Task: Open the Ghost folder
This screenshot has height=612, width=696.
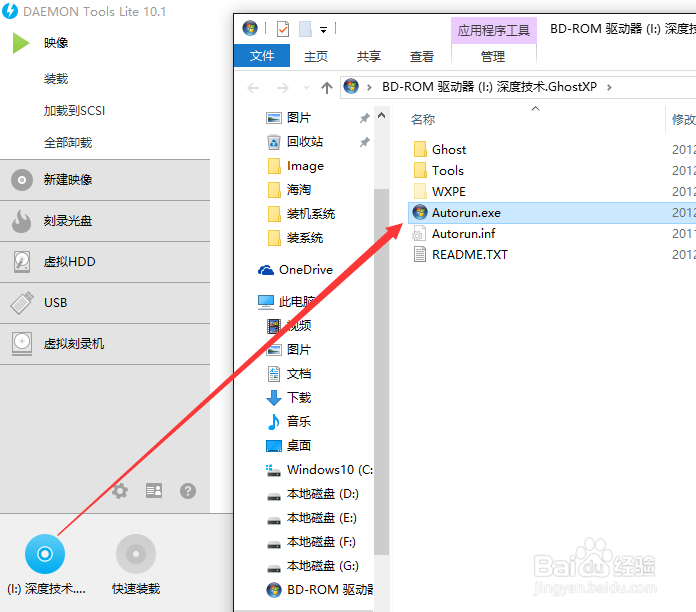Action: [x=439, y=150]
